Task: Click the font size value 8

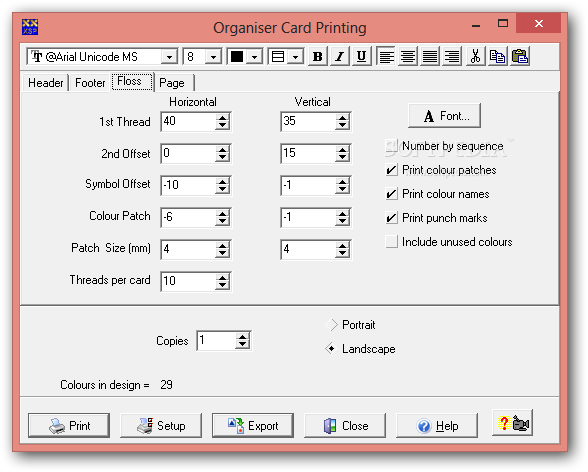Action: coord(195,57)
